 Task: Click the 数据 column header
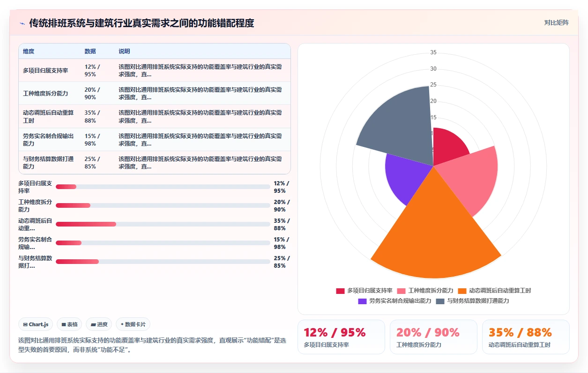pyautogui.click(x=90, y=51)
